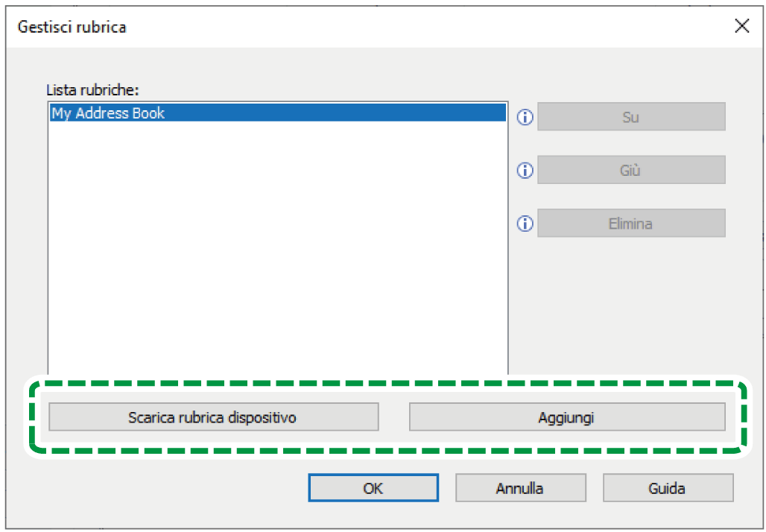The image size is (766, 532).
Task: Open help using the Guida button
Action: point(668,488)
